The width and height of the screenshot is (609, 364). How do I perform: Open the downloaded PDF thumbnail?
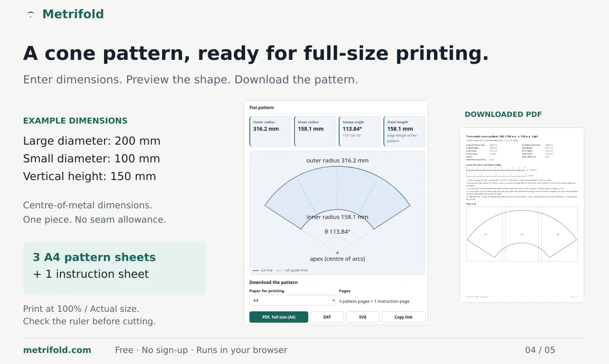[522, 215]
